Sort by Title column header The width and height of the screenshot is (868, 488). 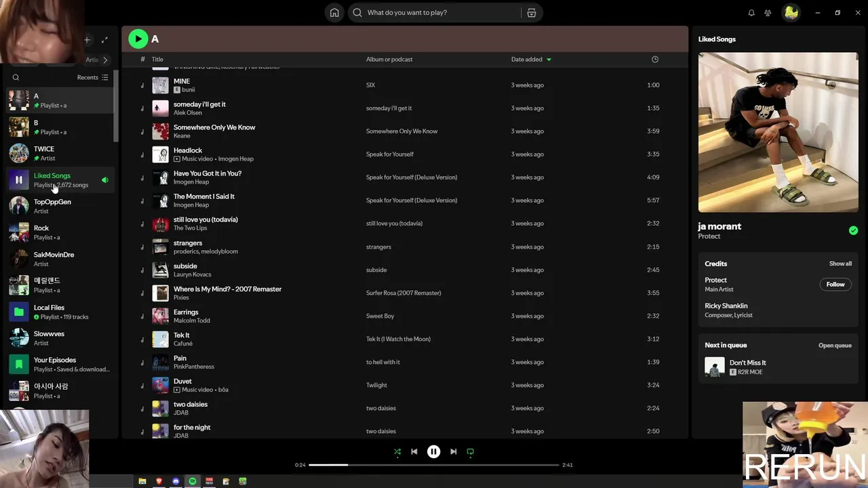(157, 59)
